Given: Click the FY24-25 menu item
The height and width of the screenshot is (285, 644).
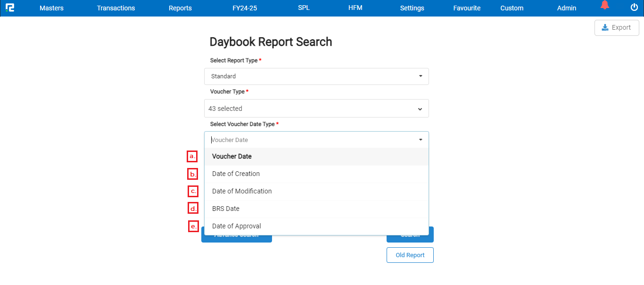Looking at the screenshot, I should tap(245, 8).
